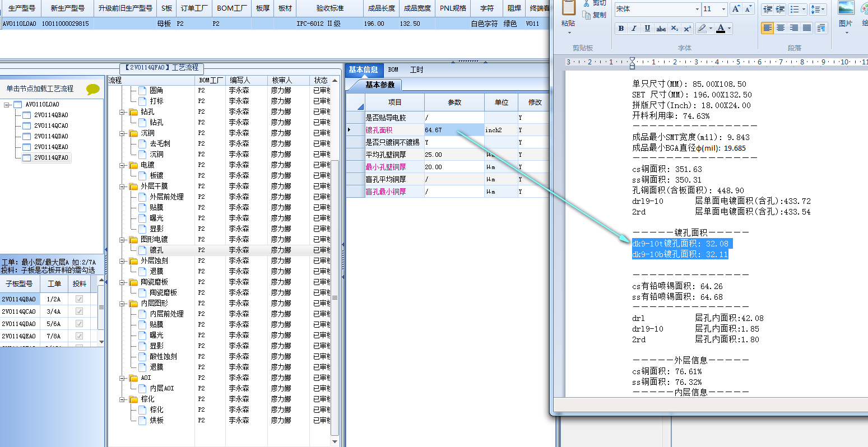Click the Cut (剪切) scissors icon

(586, 3)
